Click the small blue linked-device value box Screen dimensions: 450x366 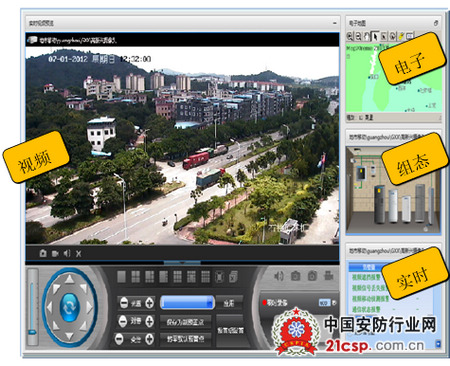tap(324, 303)
